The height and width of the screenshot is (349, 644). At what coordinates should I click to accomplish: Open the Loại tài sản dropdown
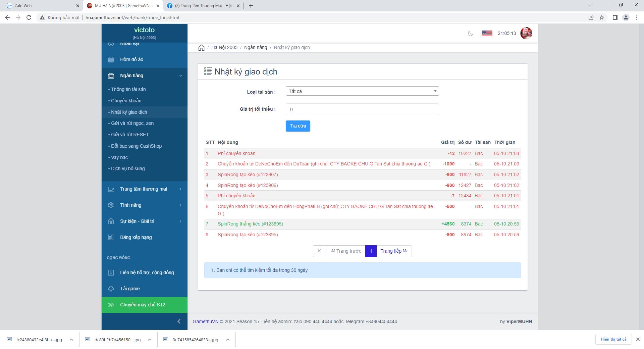click(x=362, y=91)
